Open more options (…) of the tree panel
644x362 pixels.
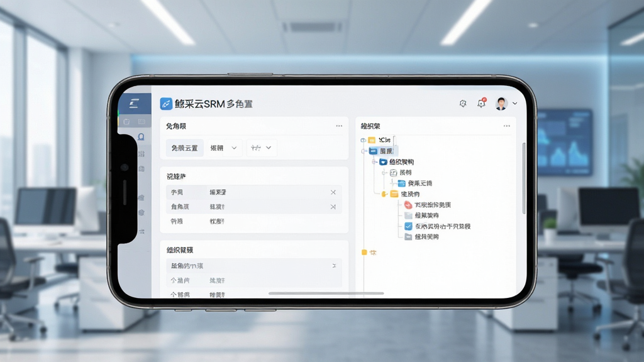pyautogui.click(x=507, y=126)
